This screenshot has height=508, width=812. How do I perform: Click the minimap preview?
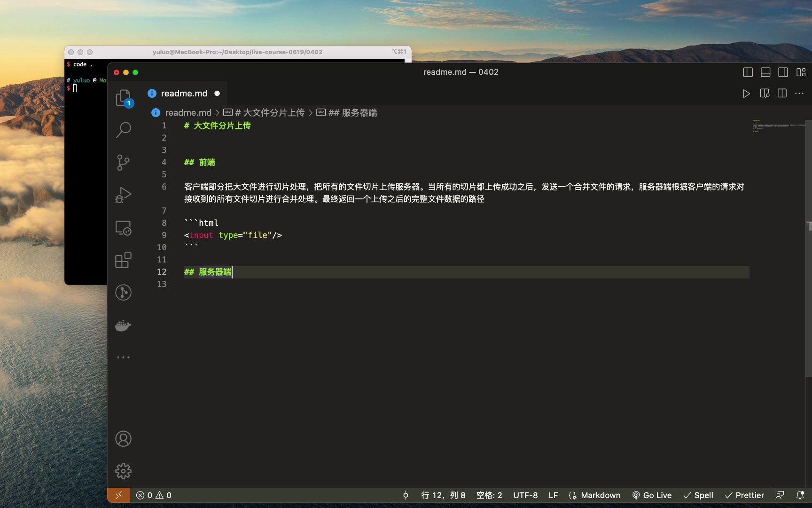tap(778, 126)
